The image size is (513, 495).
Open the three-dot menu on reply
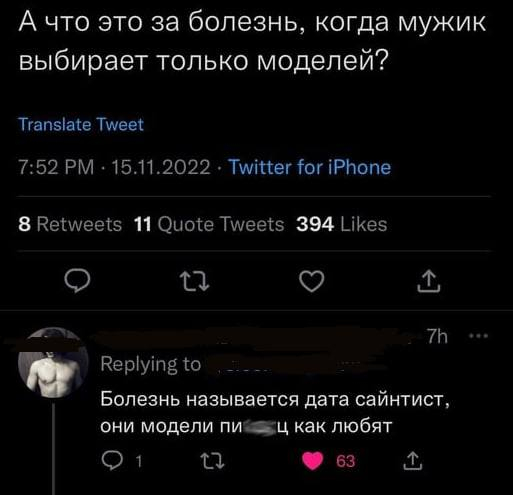click(479, 336)
